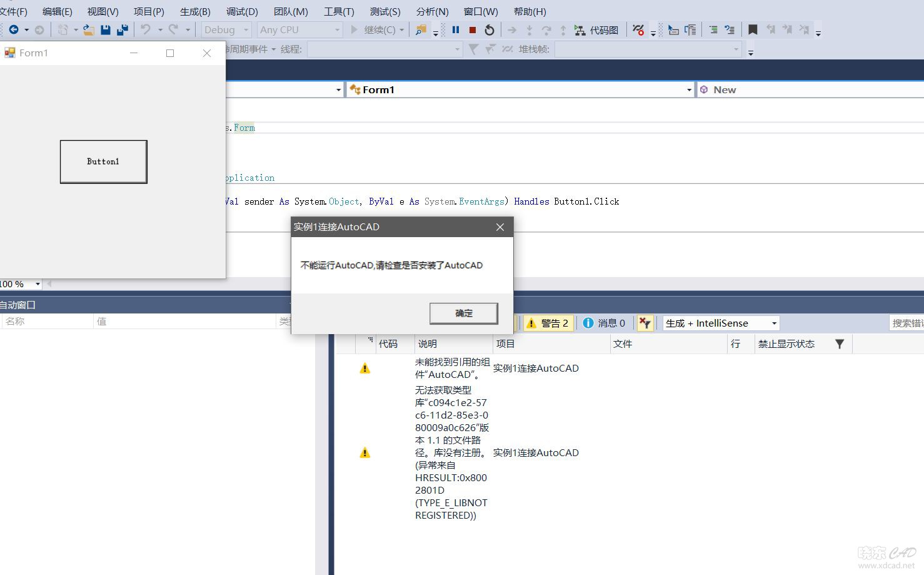Click the increase line indent icon

[713, 29]
